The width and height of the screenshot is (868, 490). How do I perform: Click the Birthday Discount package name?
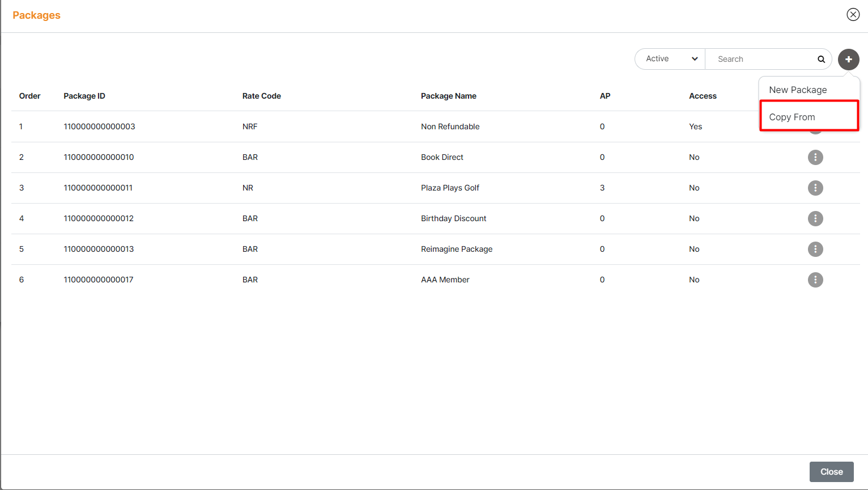[453, 218]
